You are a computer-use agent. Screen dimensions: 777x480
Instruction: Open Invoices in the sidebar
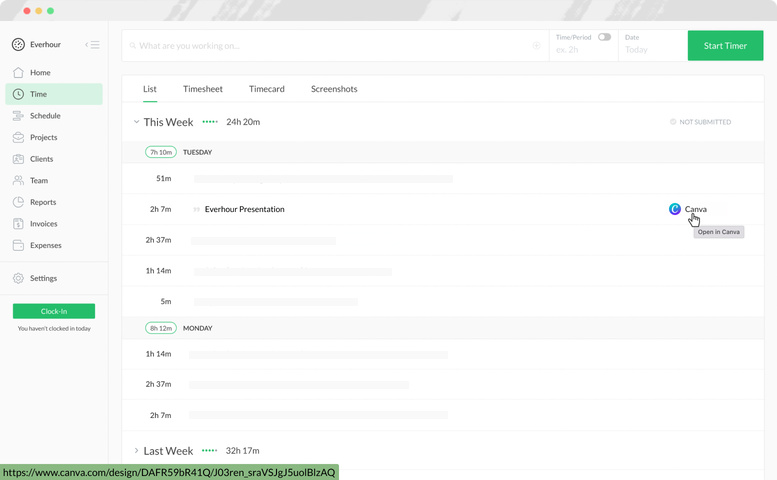[54, 224]
